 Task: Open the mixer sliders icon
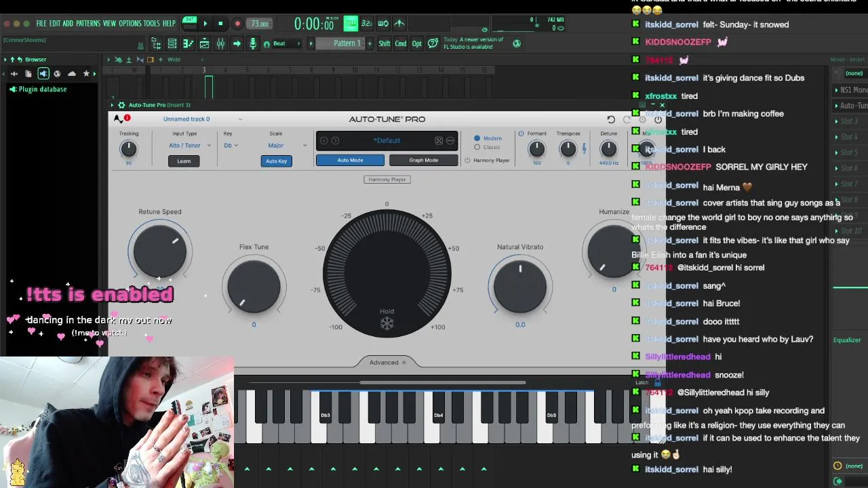coord(220,43)
